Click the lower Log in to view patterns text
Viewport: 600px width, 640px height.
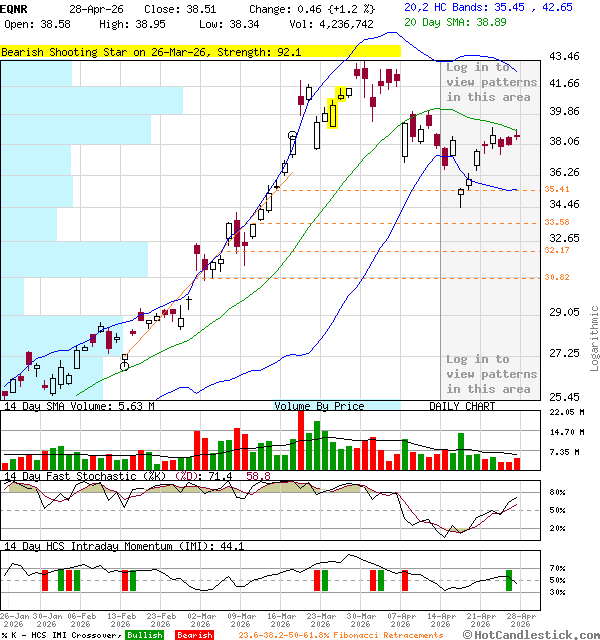[489, 374]
